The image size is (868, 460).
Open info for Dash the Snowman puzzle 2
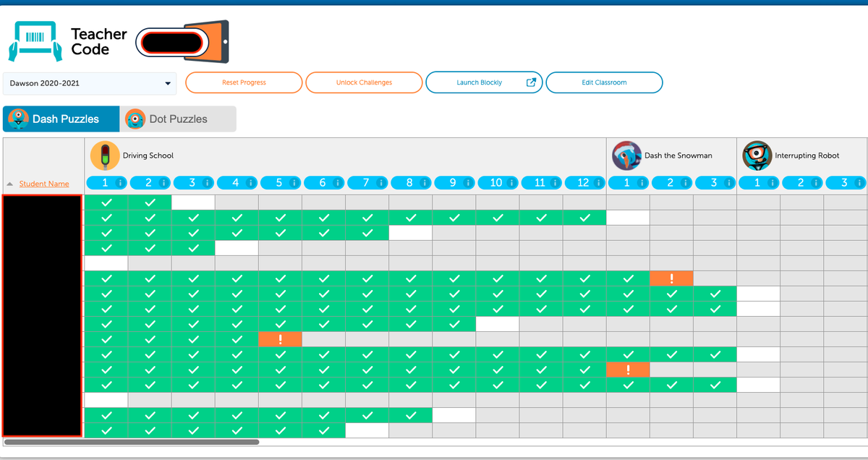click(684, 183)
